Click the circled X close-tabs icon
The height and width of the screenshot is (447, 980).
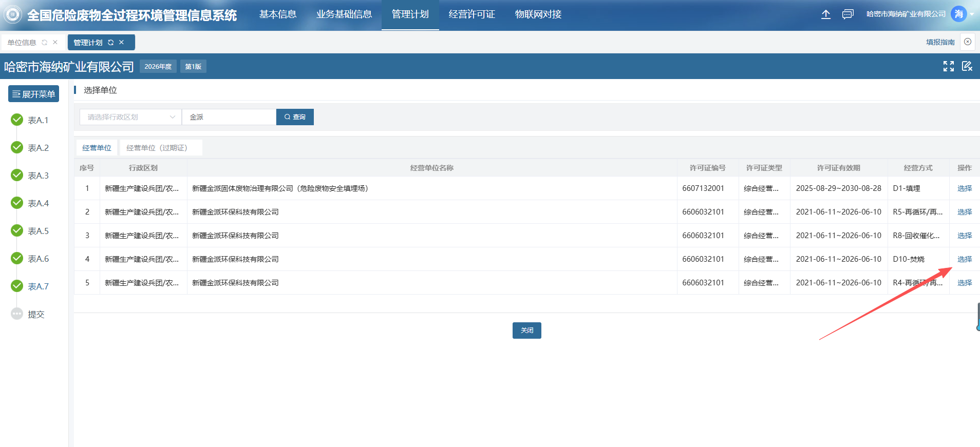[968, 42]
